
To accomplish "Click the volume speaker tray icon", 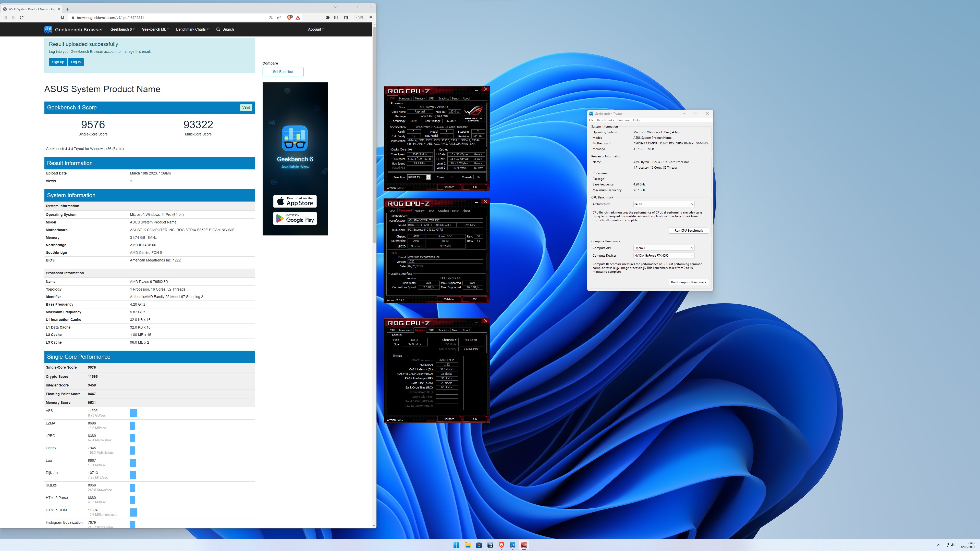I will (953, 545).
